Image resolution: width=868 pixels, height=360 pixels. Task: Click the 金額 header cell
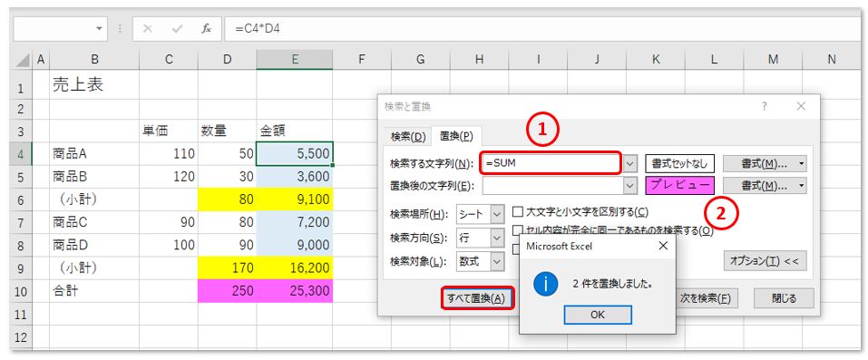pos(295,131)
